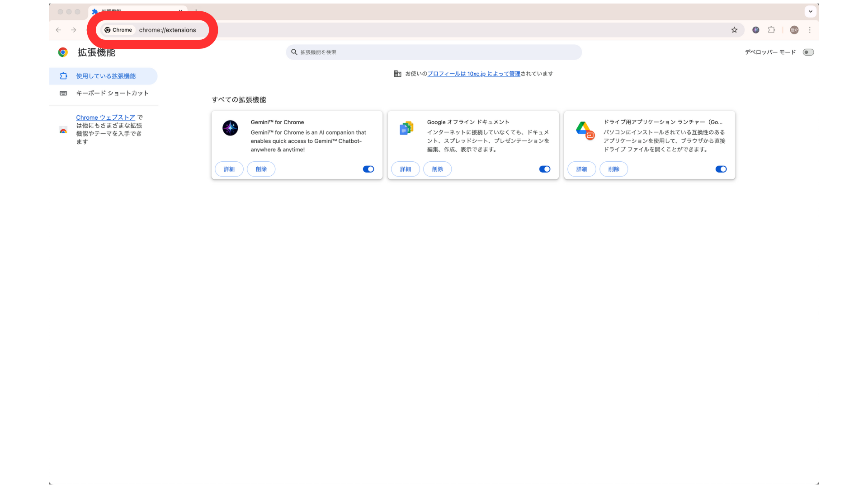
Task: Click the Gemini for Chrome extension icon
Action: (230, 128)
